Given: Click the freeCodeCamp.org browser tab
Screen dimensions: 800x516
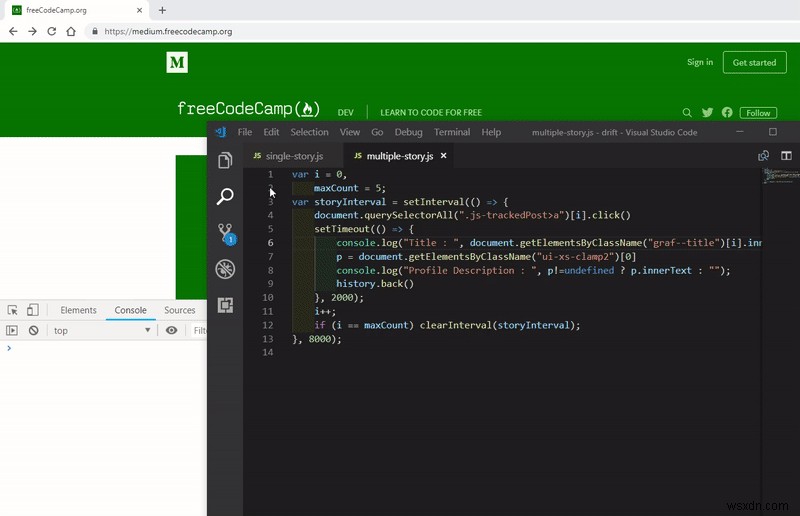Looking at the screenshot, I should [x=77, y=10].
